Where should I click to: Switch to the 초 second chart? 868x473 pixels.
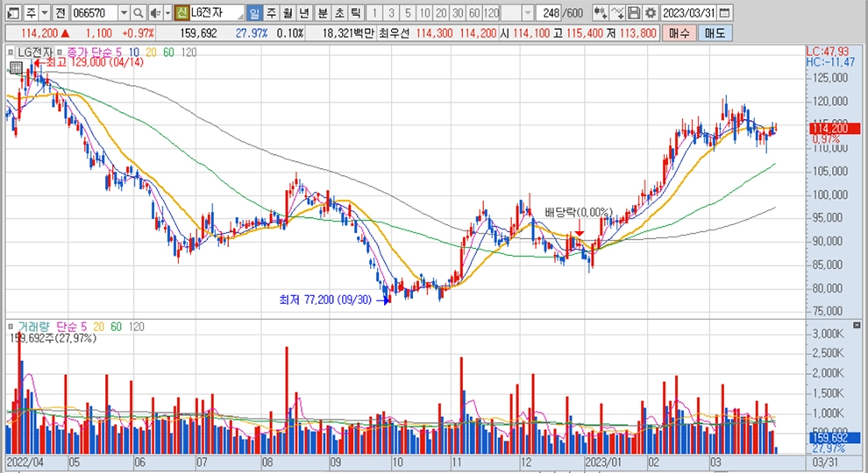[339, 12]
